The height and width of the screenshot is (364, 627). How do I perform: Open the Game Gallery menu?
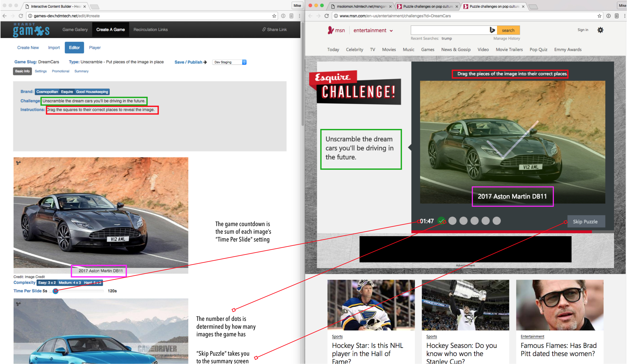tap(75, 30)
